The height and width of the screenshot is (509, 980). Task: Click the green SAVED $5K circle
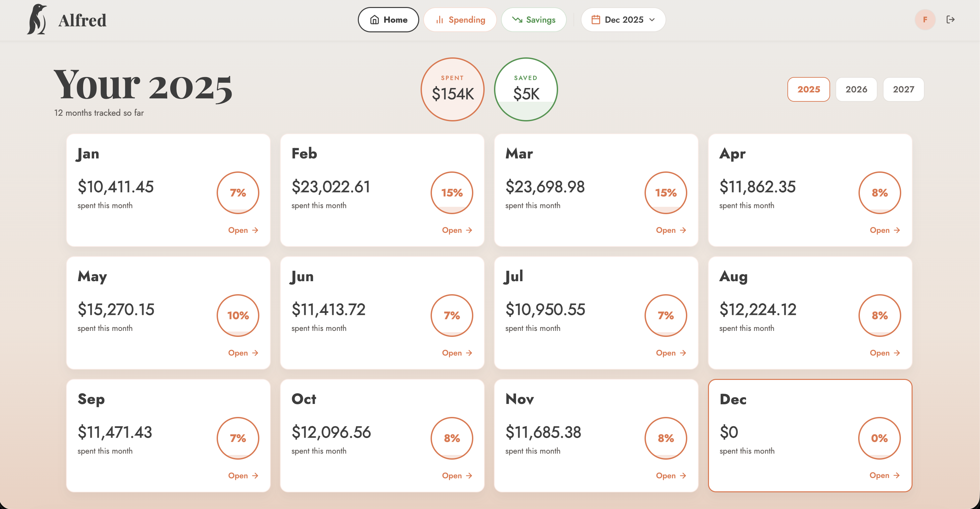point(526,89)
